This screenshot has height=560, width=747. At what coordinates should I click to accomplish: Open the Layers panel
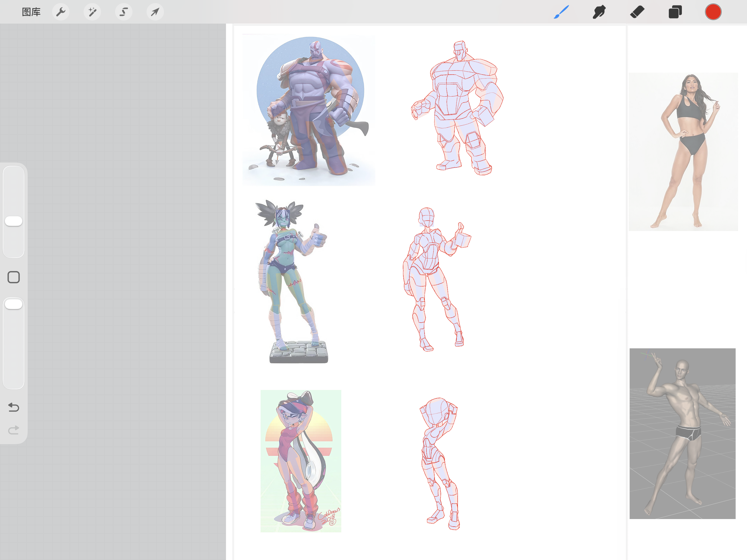(x=675, y=12)
